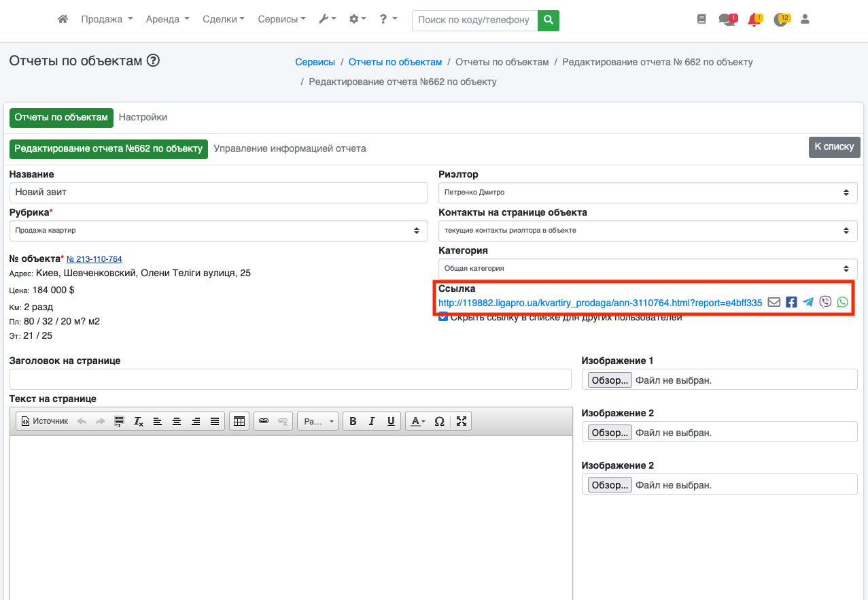Insert a table in text editor
The width and height of the screenshot is (868, 600).
(239, 422)
